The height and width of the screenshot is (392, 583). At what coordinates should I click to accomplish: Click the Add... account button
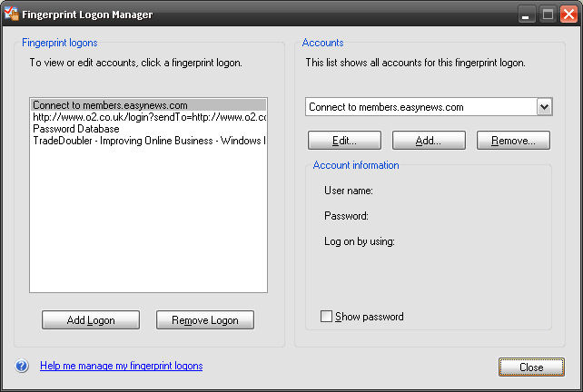(x=429, y=141)
